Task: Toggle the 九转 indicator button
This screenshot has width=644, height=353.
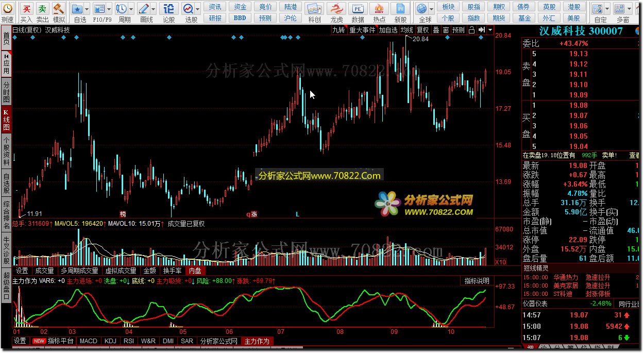Action: [338, 30]
